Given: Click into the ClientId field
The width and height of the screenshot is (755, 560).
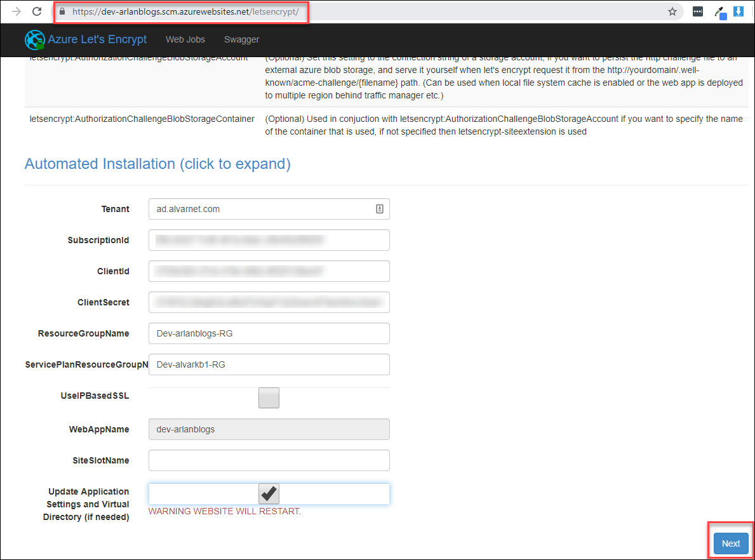Looking at the screenshot, I should [x=269, y=271].
